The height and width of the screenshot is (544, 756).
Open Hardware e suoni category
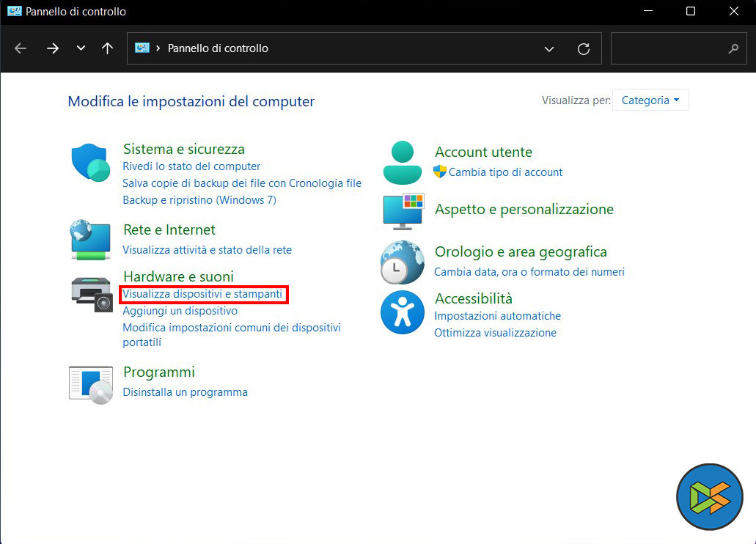178,276
